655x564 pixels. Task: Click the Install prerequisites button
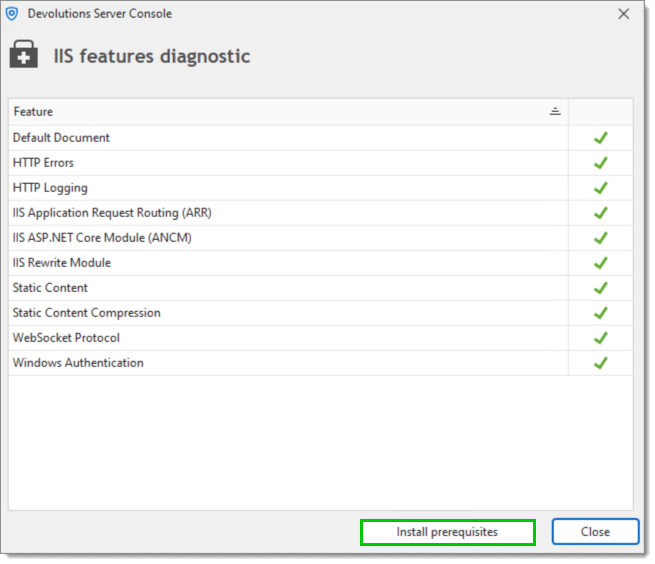(x=447, y=532)
